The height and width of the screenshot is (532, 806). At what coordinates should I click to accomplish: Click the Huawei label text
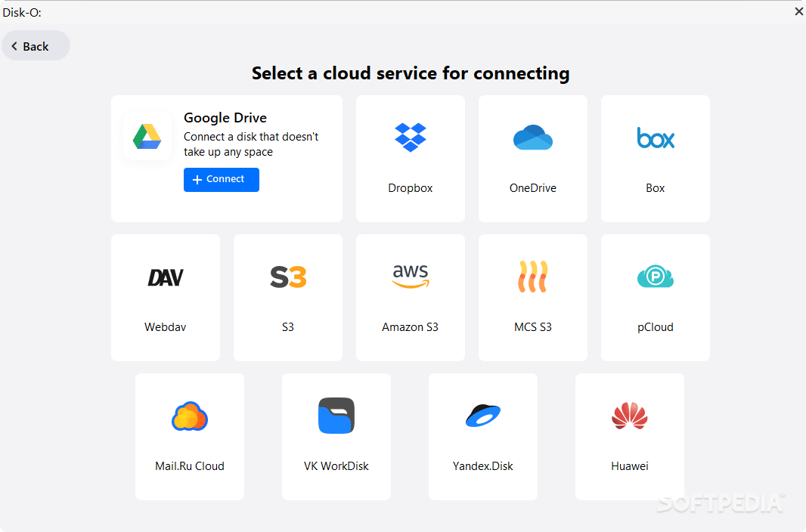[x=630, y=466]
